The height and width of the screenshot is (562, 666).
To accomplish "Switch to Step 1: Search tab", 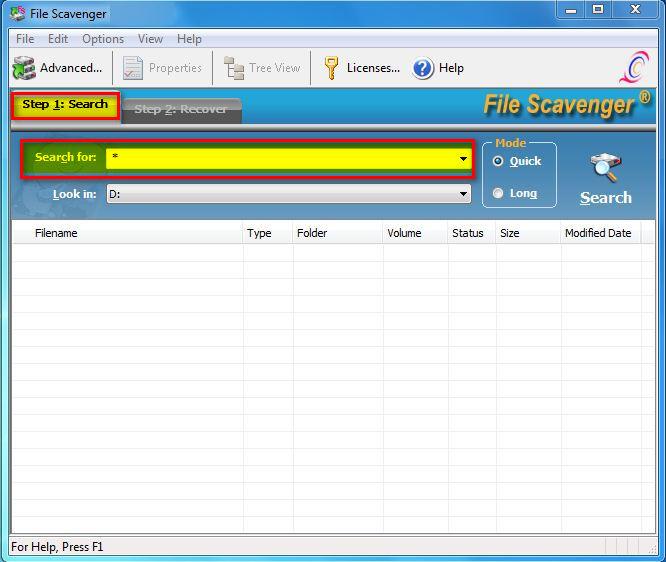I will tap(65, 105).
